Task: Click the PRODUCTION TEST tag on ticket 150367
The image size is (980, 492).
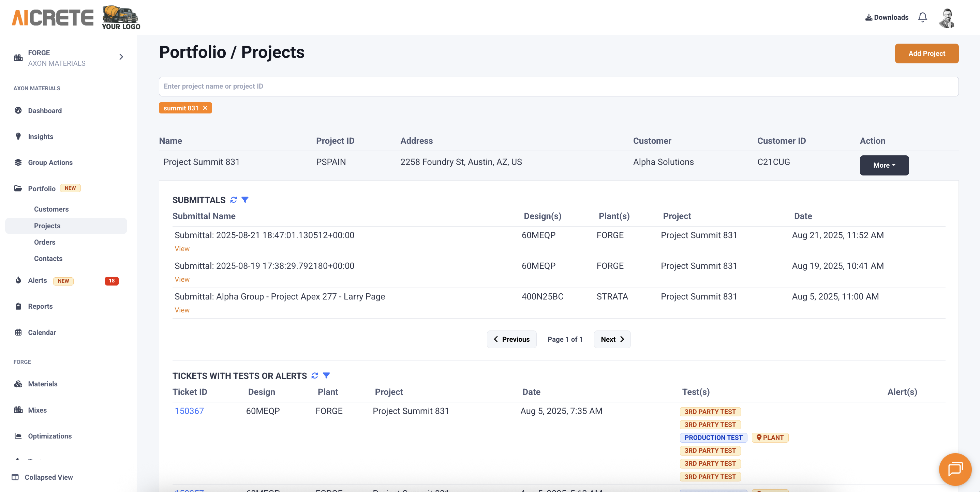Action: pos(713,437)
